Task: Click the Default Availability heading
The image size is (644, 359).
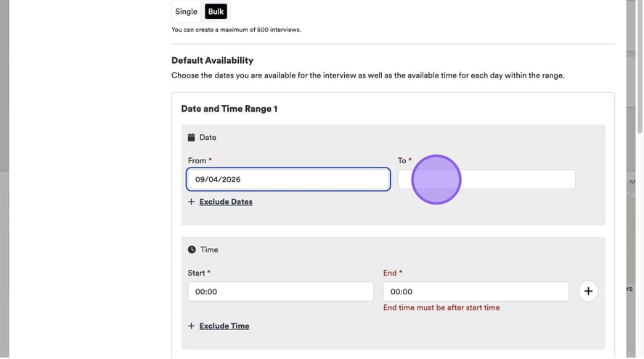Action: coord(212,61)
